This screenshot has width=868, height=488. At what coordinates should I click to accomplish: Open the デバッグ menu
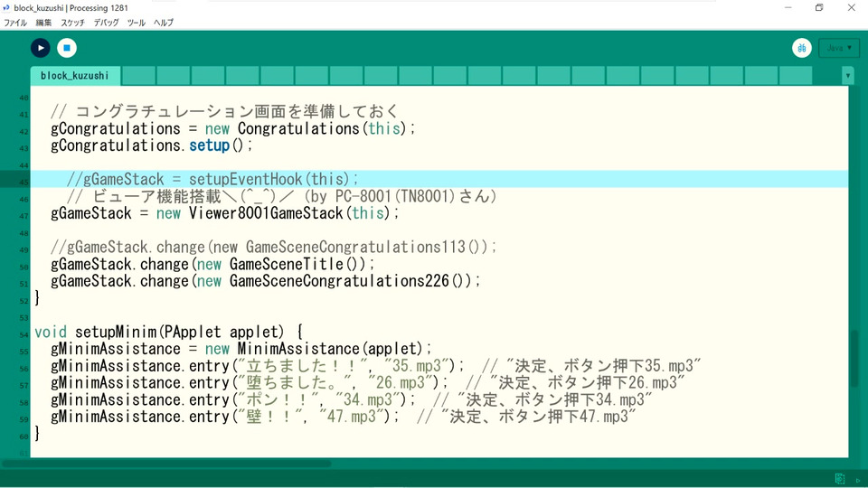pyautogui.click(x=106, y=23)
